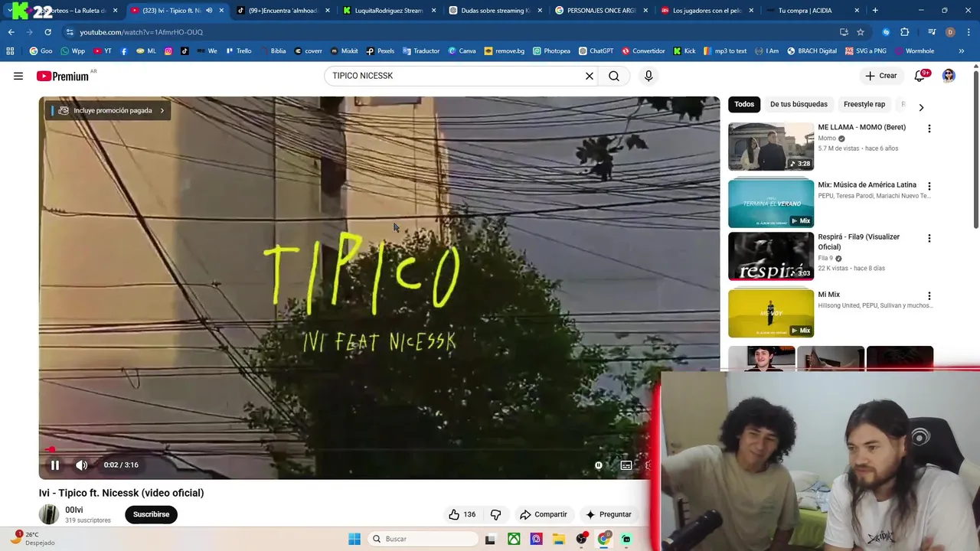
Task: Open options for Respirá - Fila9 video
Action: pos(929,238)
